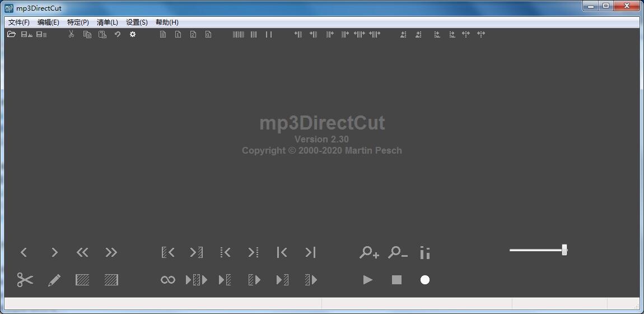Viewport: 644px width, 314px height.
Task: Click the double right arrow fast-forward button
Action: point(111,253)
